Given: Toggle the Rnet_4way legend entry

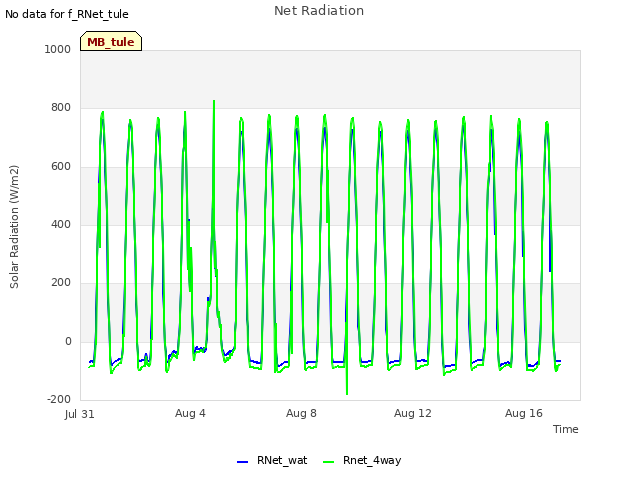Looking at the screenshot, I should click(x=362, y=460).
